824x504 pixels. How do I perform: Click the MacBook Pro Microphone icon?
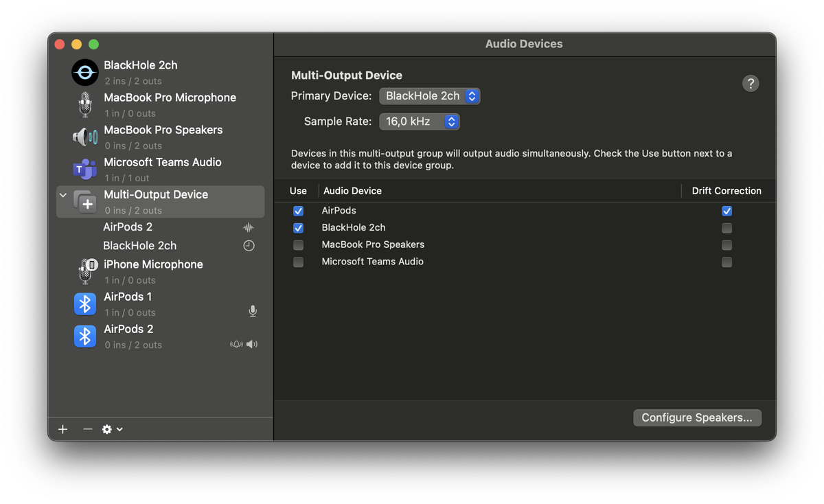85,104
